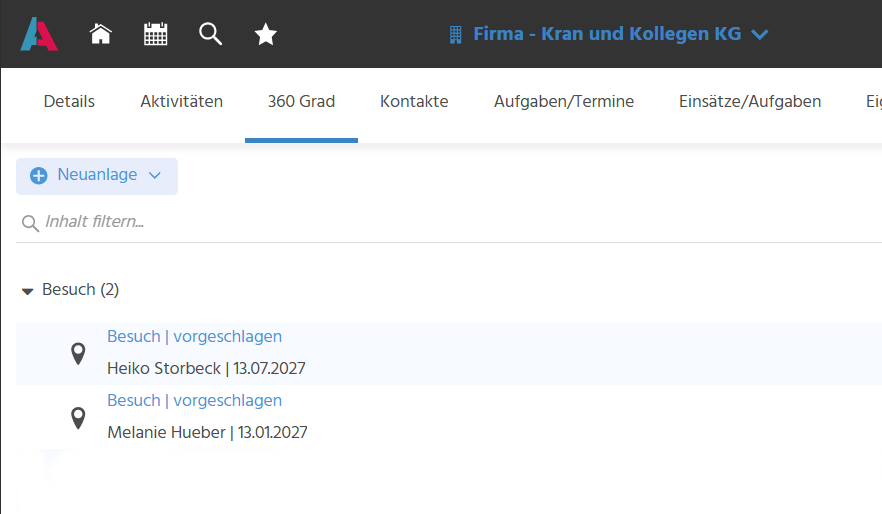Click the application logo in top bar

[39, 34]
